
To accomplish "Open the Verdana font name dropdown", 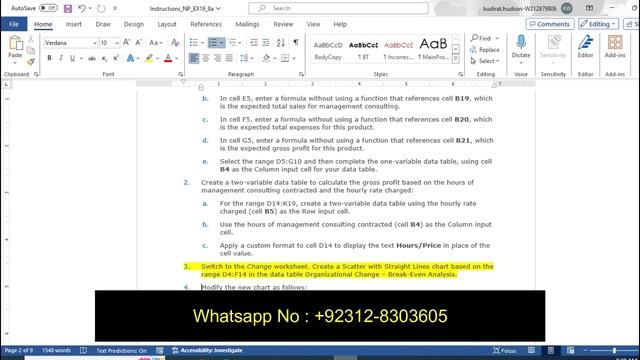I will tap(95, 43).
